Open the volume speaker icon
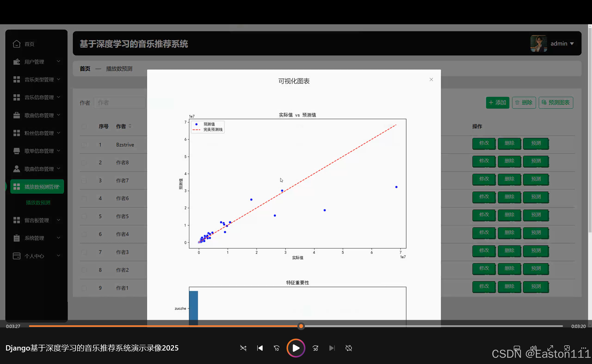The width and height of the screenshot is (592, 364). [x=533, y=348]
